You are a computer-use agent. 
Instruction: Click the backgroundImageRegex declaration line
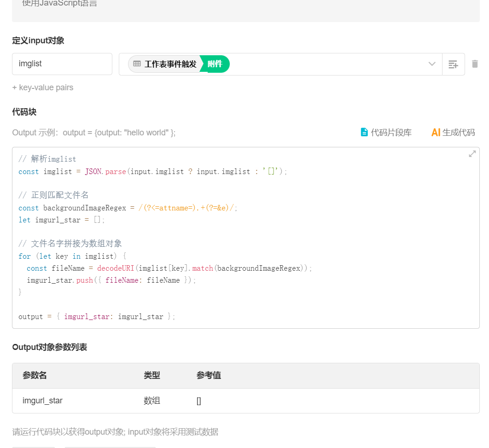click(x=128, y=208)
